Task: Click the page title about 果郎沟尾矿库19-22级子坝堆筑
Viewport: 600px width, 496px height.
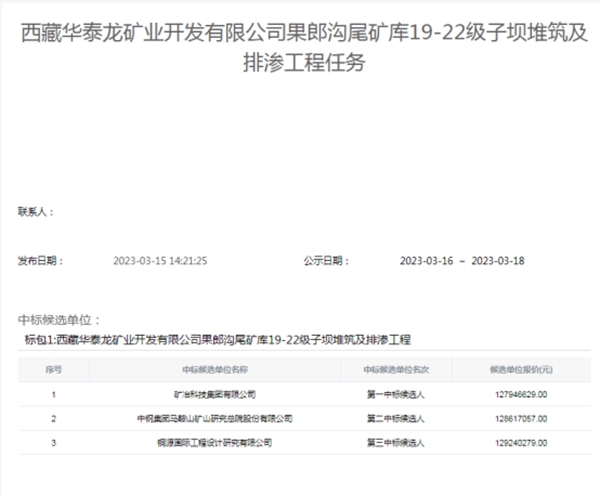Action: click(x=304, y=47)
